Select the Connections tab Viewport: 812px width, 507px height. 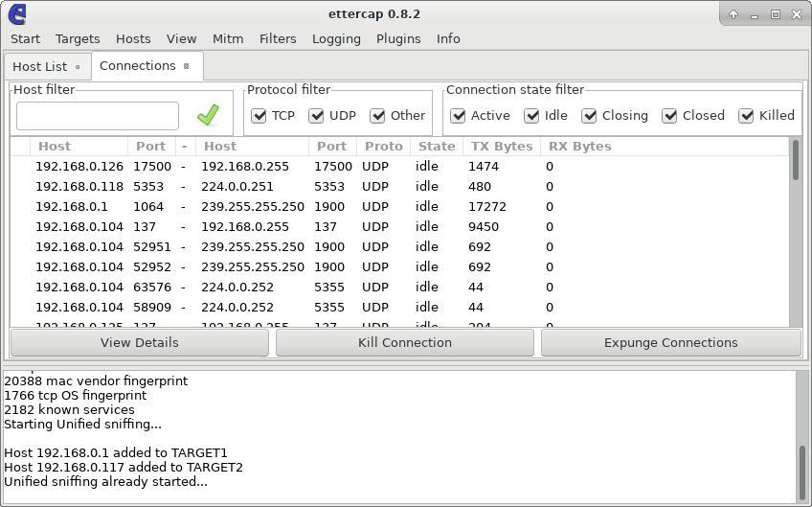click(147, 66)
